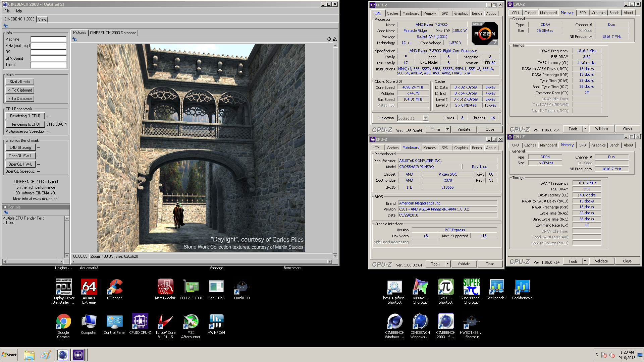Run OpenGL HW-L benchmark
The width and height of the screenshot is (644, 362).
click(20, 164)
